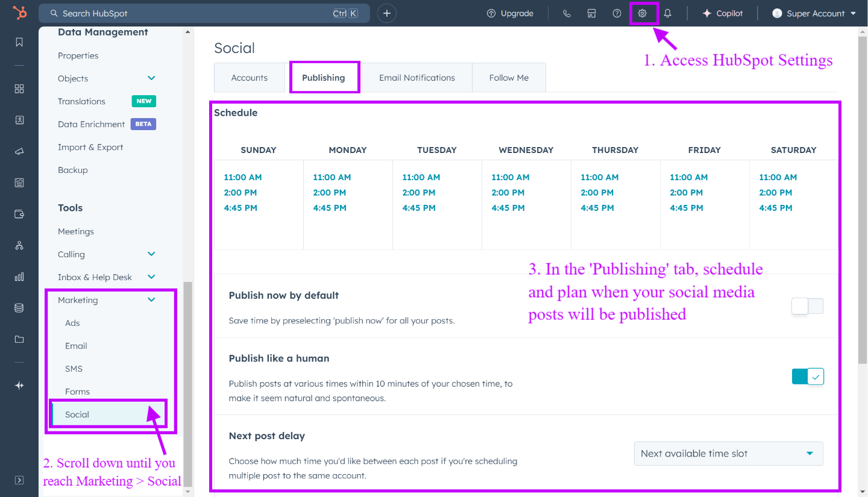
Task: Open the bookmarks icon in left rail
Action: point(19,42)
